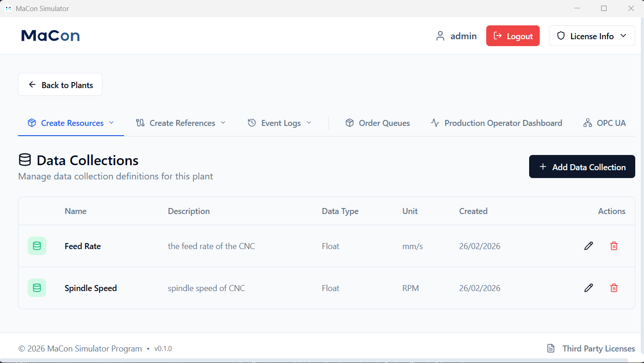Click the green database icon for Spindle Speed

point(37,287)
